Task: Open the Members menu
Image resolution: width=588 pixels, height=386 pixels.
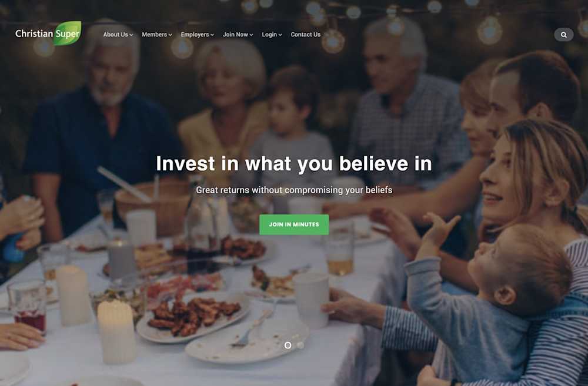Action: [157, 35]
